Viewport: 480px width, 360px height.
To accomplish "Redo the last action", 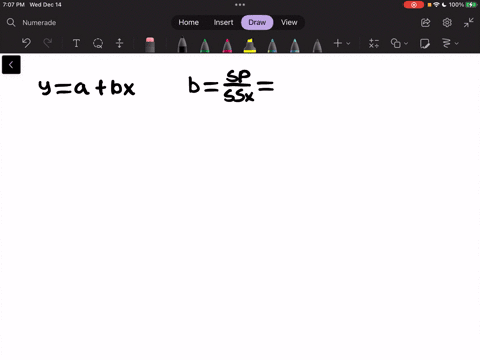I will click(48, 43).
